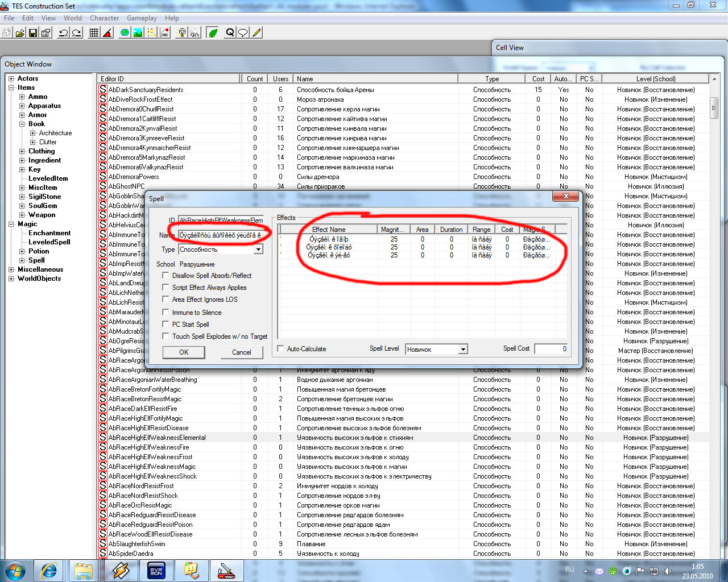Toggle the Auto-Calculate checkbox
This screenshot has height=582, width=728.
[280, 349]
